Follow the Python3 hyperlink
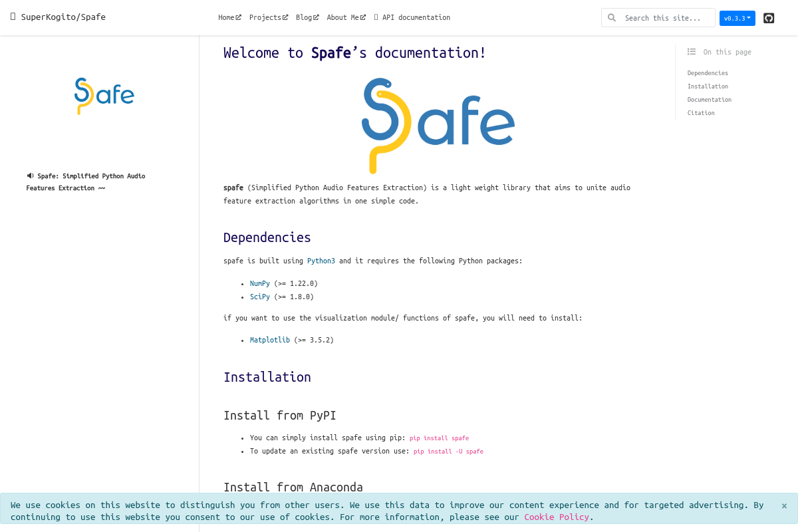Image resolution: width=798 pixels, height=532 pixels. (x=321, y=261)
